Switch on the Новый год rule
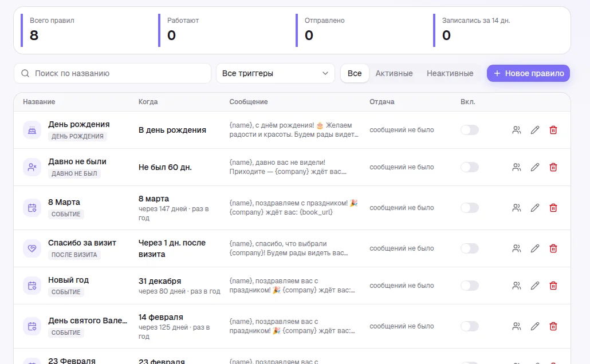 tap(470, 286)
